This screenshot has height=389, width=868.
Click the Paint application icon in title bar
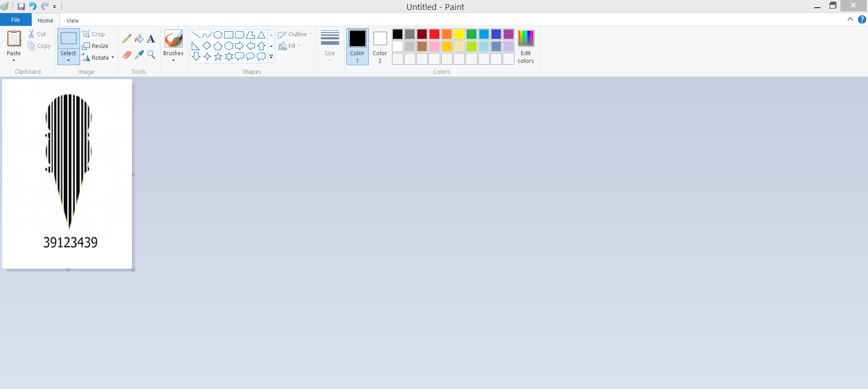5,6
